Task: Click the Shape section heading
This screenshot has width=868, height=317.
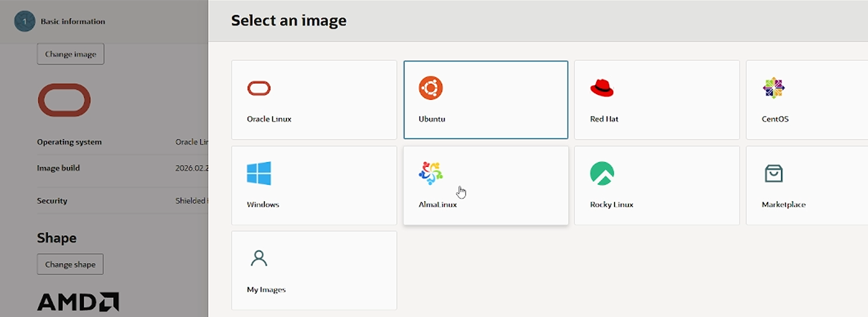Action: (x=56, y=238)
